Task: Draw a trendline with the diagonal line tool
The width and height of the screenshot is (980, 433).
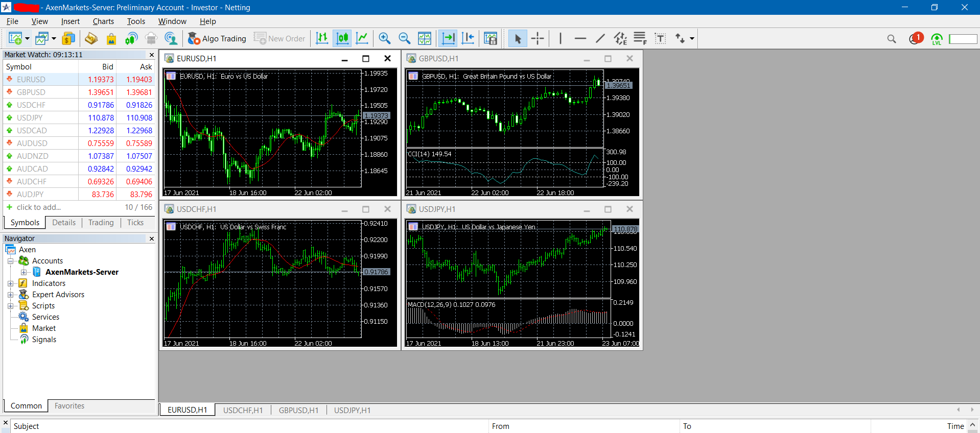Action: click(600, 38)
